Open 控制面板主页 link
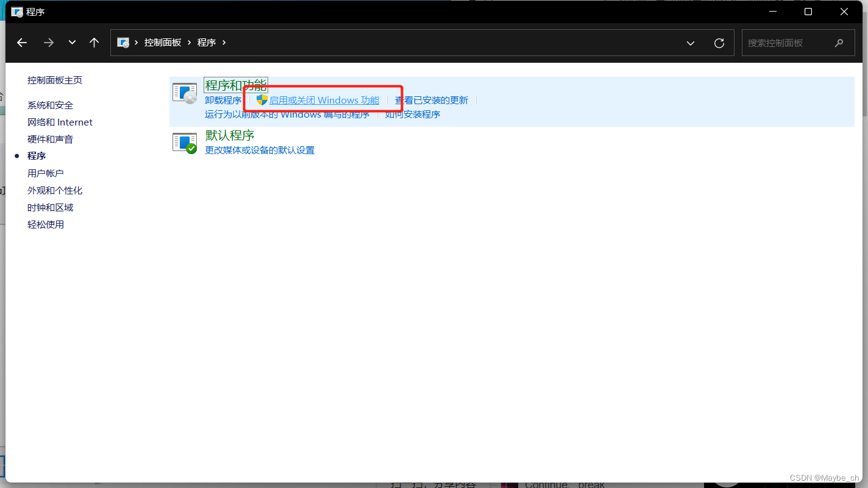Image resolution: width=868 pixels, height=488 pixels. point(55,80)
